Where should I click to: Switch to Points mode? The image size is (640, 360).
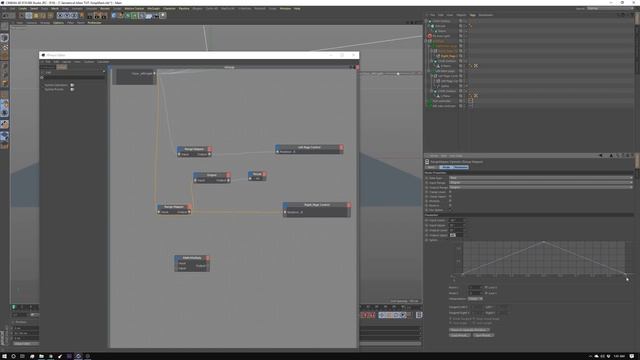tap(4, 66)
